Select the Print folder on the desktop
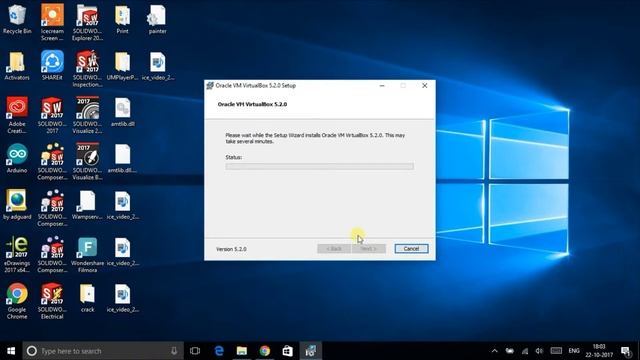The image size is (640, 360). pos(122,20)
